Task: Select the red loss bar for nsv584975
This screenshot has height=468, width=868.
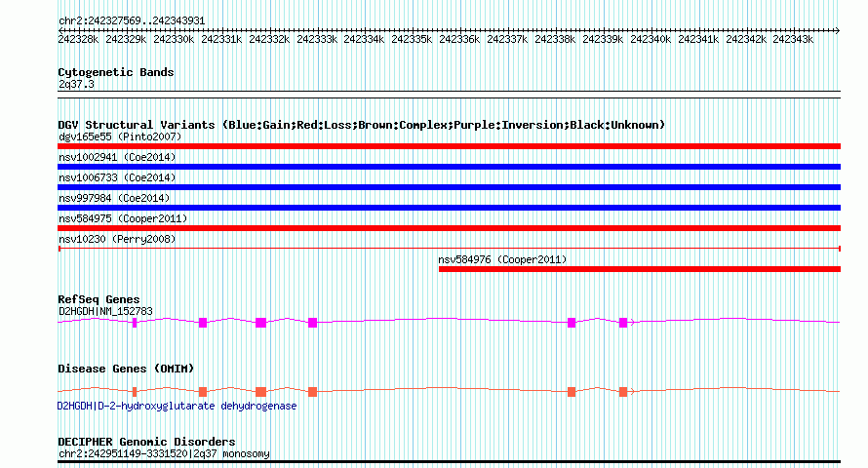Action: (449, 228)
